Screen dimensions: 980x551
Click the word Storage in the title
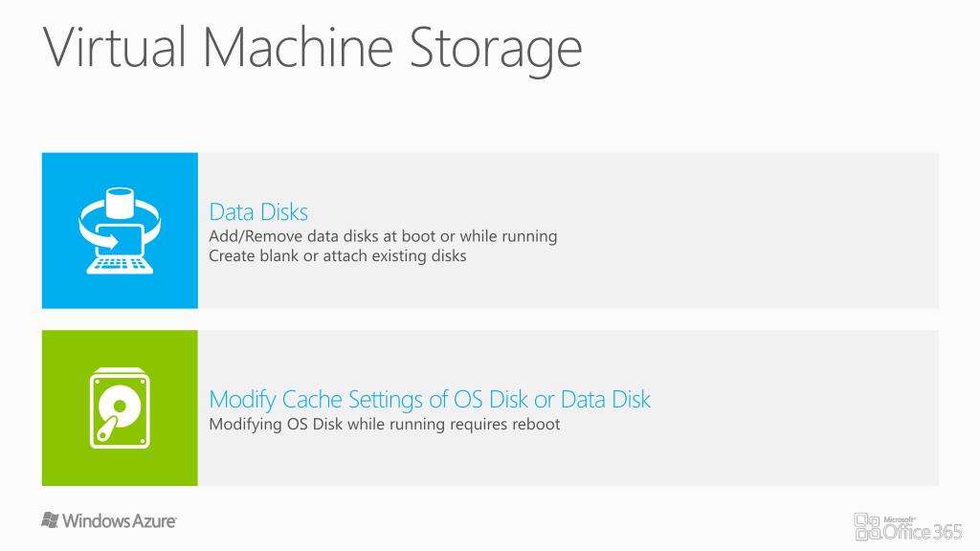coord(497,50)
